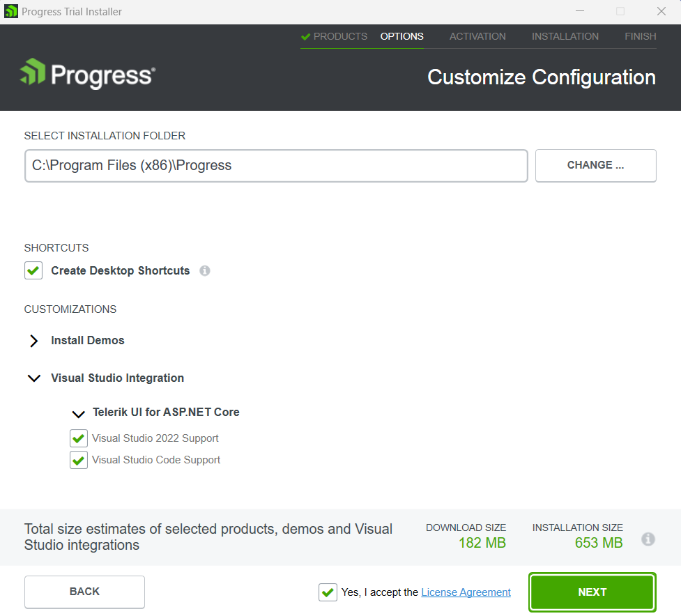The width and height of the screenshot is (681, 616).
Task: Click the green Next button
Action: (592, 592)
